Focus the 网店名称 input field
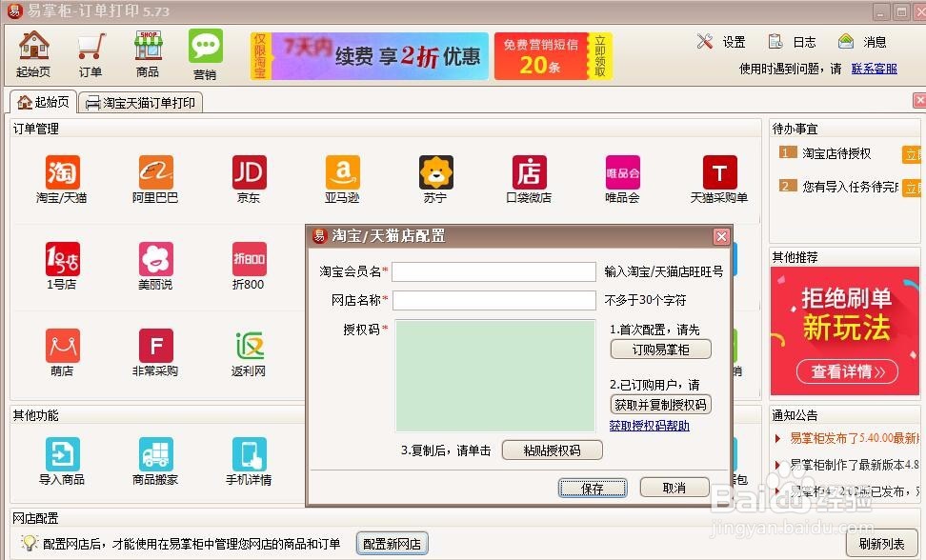The width and height of the screenshot is (926, 560). pyautogui.click(x=493, y=300)
